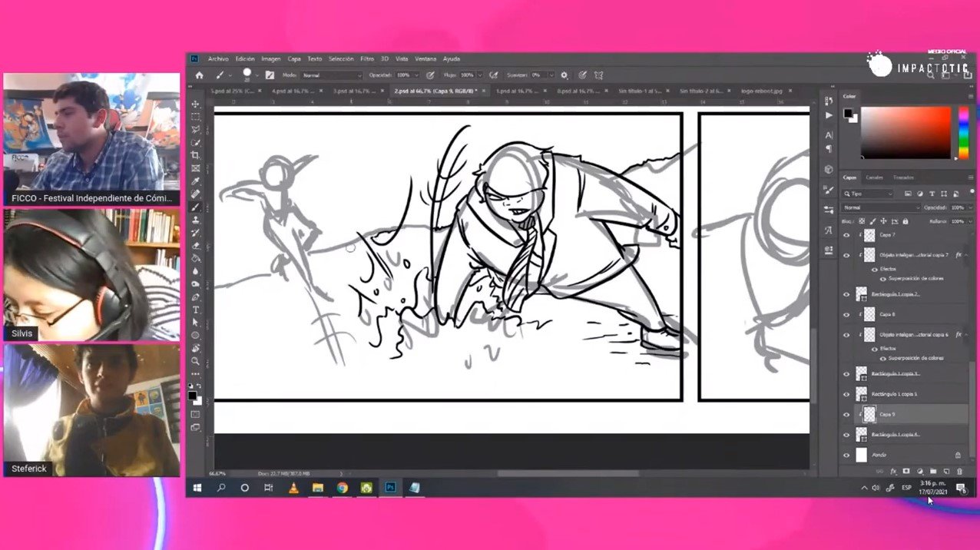Open the Photoshop taskbar button

point(390,488)
